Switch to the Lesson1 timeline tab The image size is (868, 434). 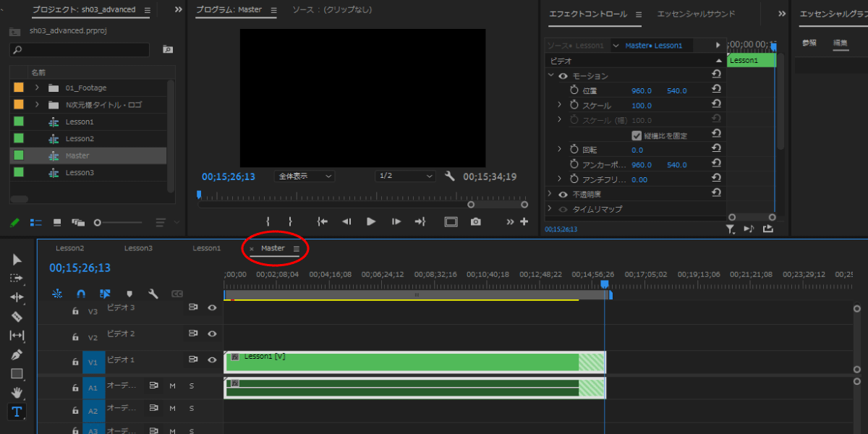coord(206,248)
